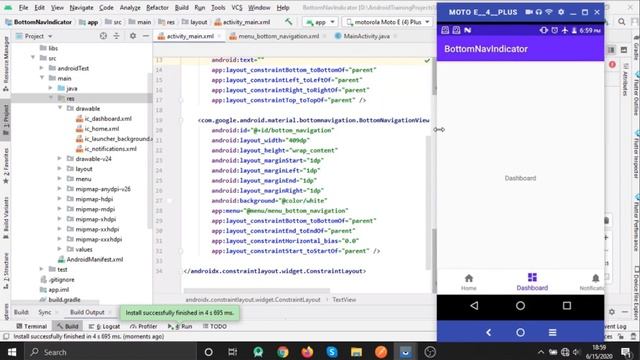Collapse the main folder
Viewport: 640px width, 360px height.
[42, 78]
